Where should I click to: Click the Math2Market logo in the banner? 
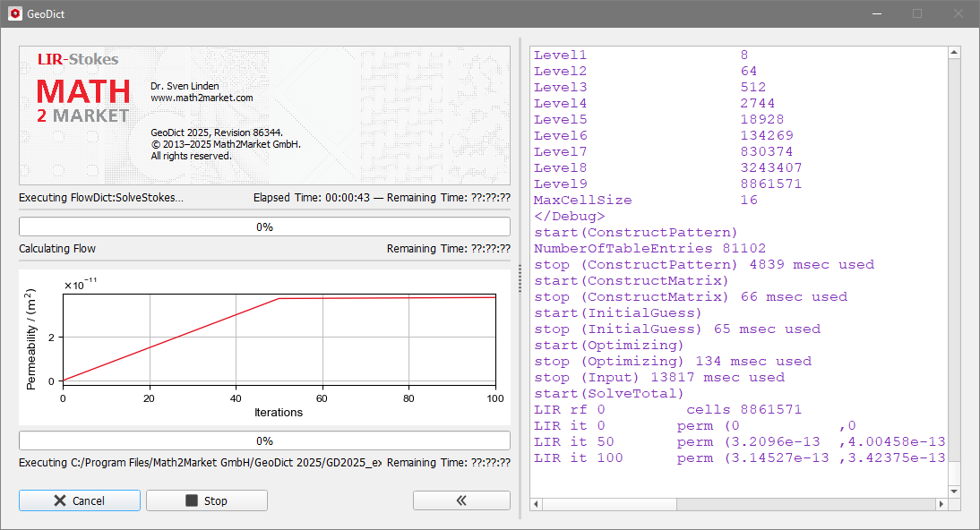click(82, 100)
